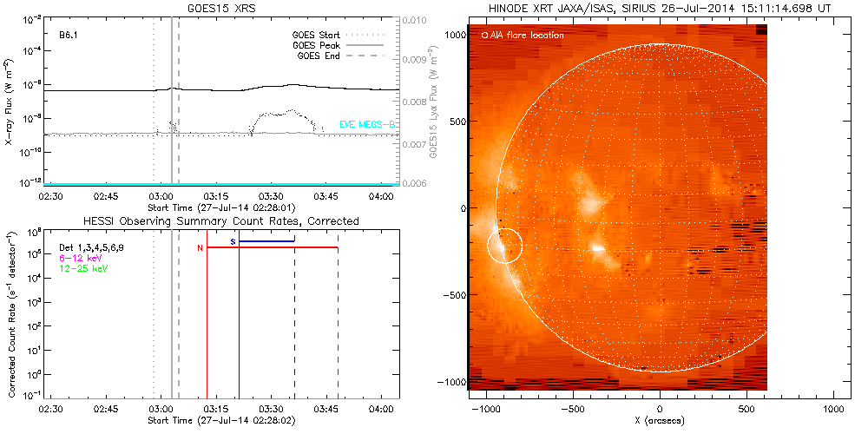Click the AIA flare location circle on the sun

tap(504, 245)
